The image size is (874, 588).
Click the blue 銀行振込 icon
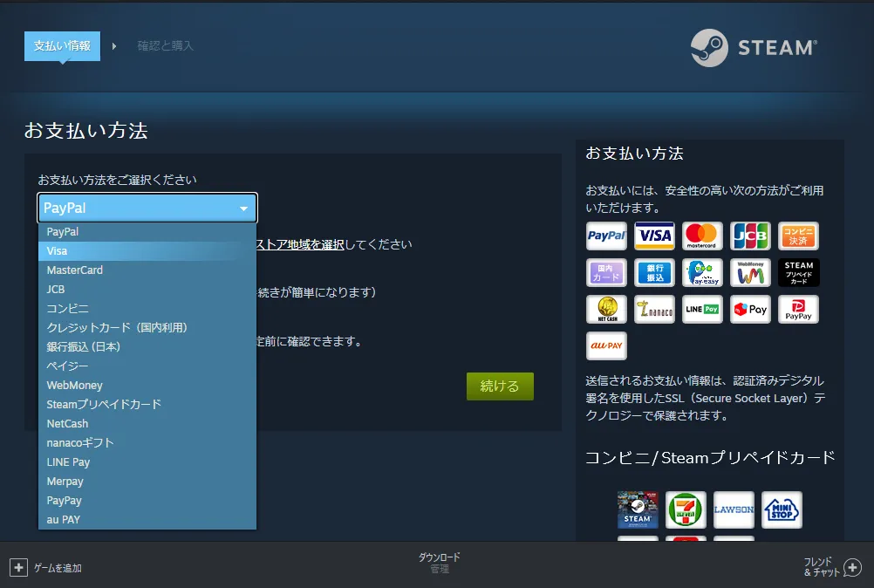pos(654,272)
